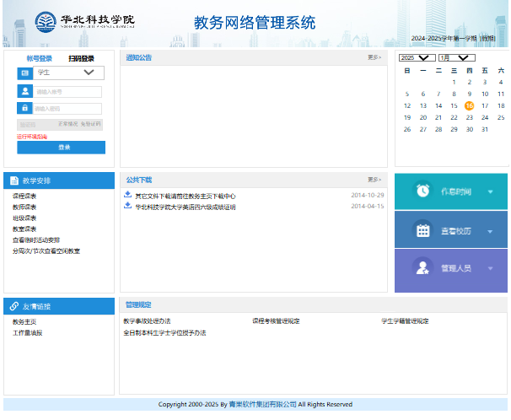Click the password input field
The width and height of the screenshot is (511, 420).
pyautogui.click(x=67, y=108)
